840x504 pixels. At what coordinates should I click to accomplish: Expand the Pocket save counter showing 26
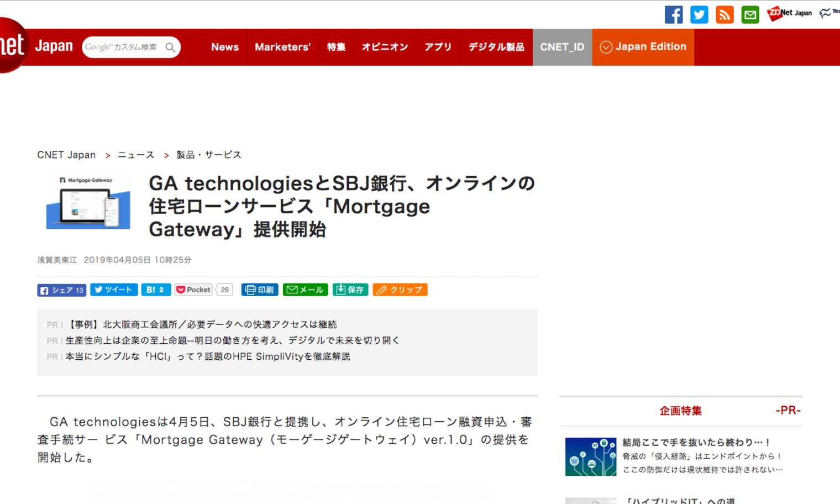224,290
